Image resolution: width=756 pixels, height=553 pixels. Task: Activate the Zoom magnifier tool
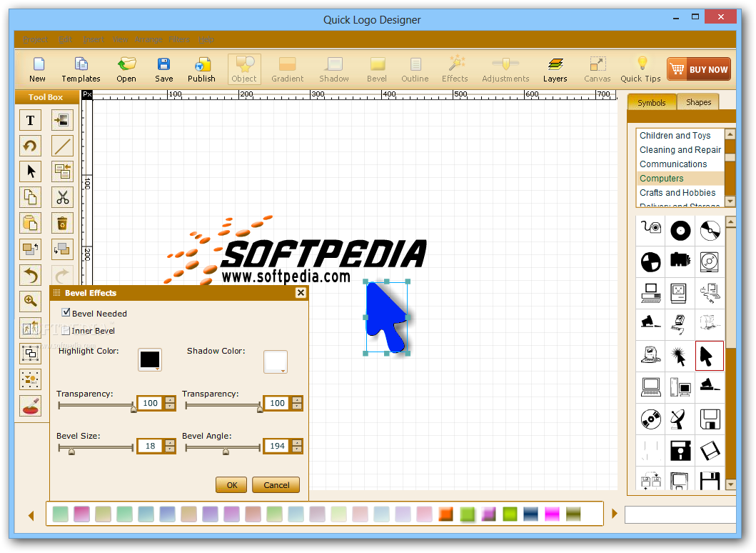tap(31, 301)
